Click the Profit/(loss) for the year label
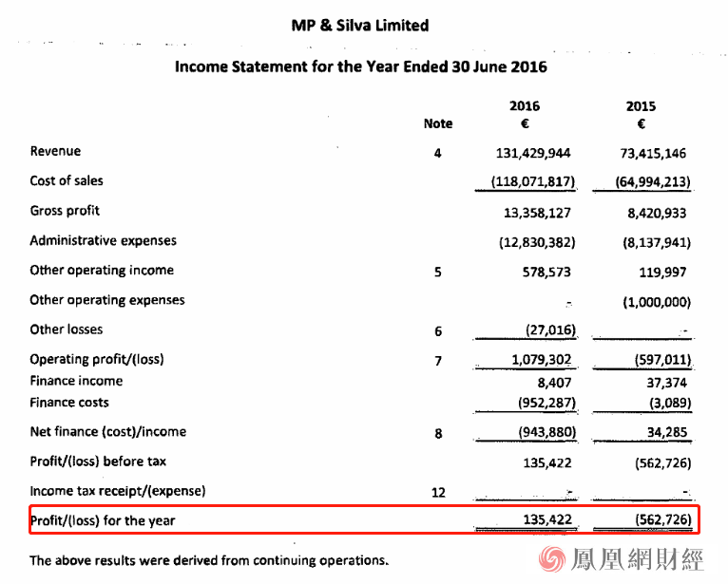728x584 pixels. point(102,521)
